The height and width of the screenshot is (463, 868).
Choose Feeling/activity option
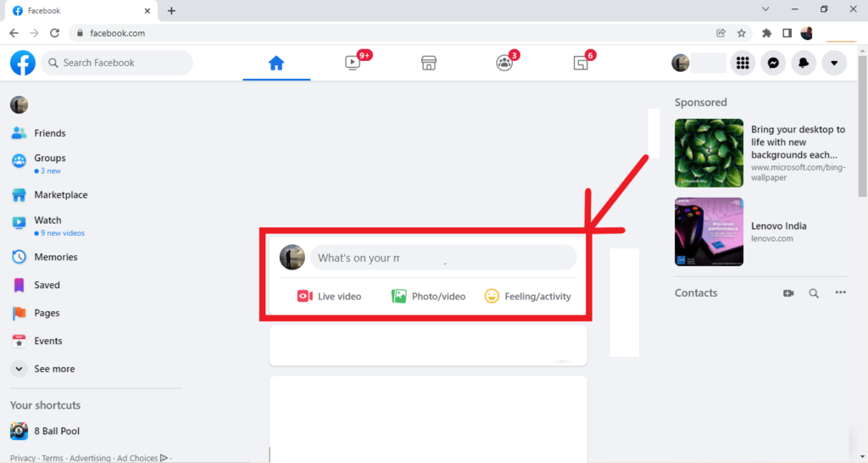tap(527, 296)
